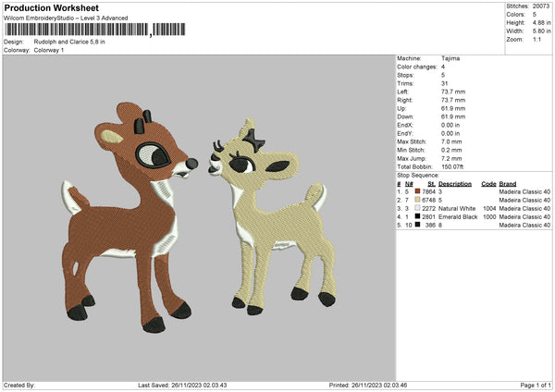This screenshot has height=392, width=555.
Task: Click stitch count '2272' in stop 3
Action: coord(428,208)
